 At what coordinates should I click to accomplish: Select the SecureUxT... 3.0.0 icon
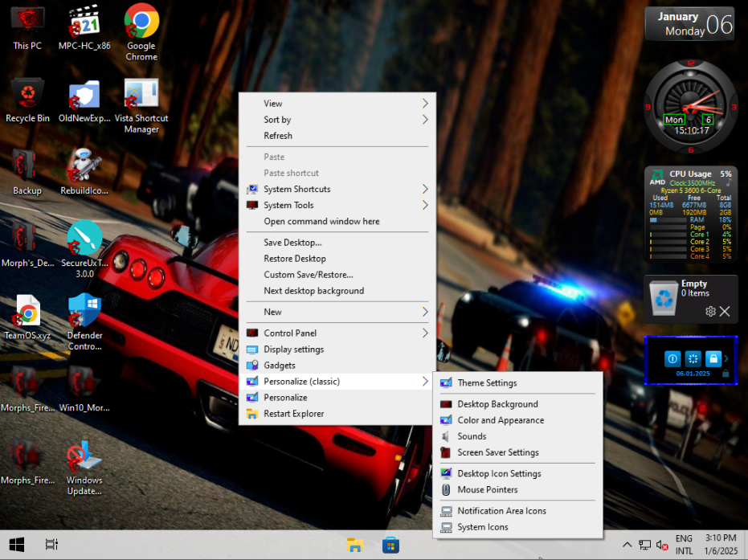click(84, 250)
